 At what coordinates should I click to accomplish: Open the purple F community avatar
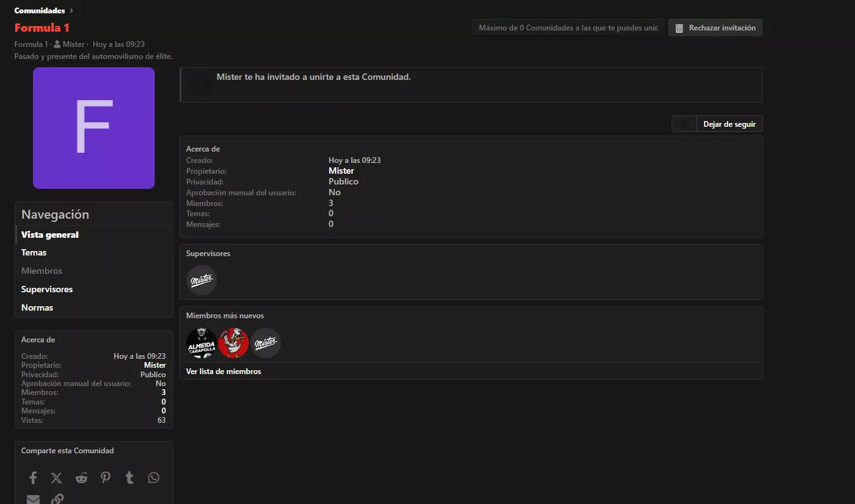coord(94,128)
